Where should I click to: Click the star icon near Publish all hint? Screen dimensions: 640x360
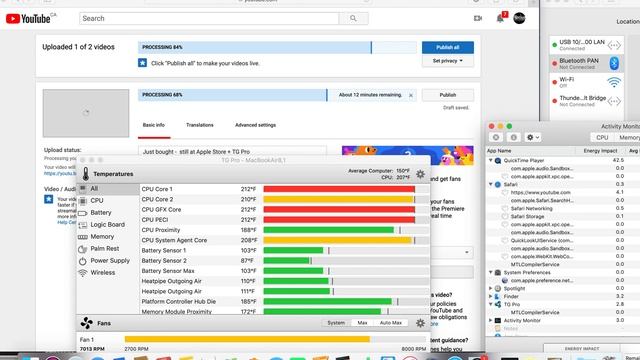(x=142, y=63)
